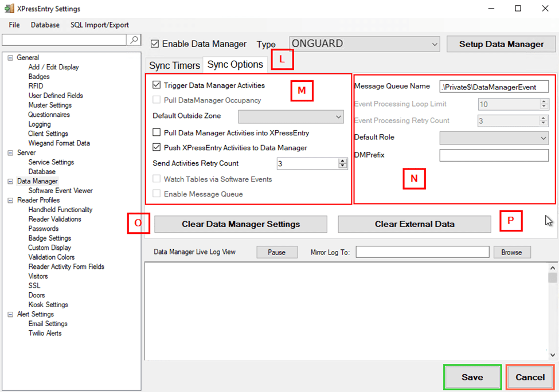
Task: Open Logging settings
Action: pos(40,124)
